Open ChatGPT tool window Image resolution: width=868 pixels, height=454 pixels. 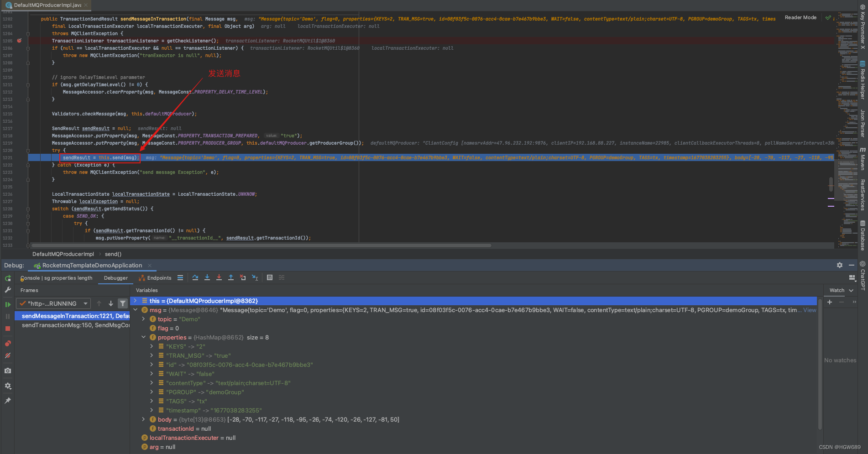click(863, 276)
